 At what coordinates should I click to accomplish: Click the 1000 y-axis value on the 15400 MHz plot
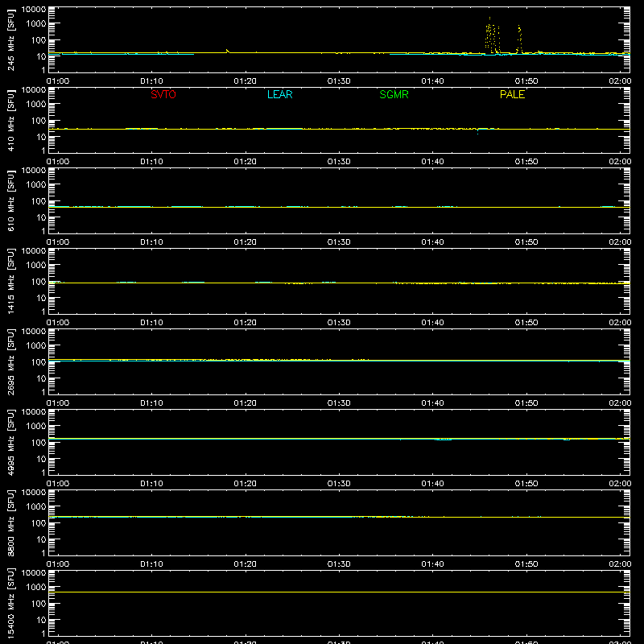tap(36, 588)
